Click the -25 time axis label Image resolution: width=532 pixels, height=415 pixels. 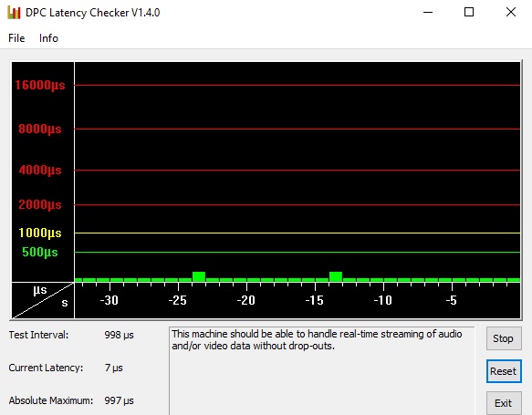click(x=178, y=300)
